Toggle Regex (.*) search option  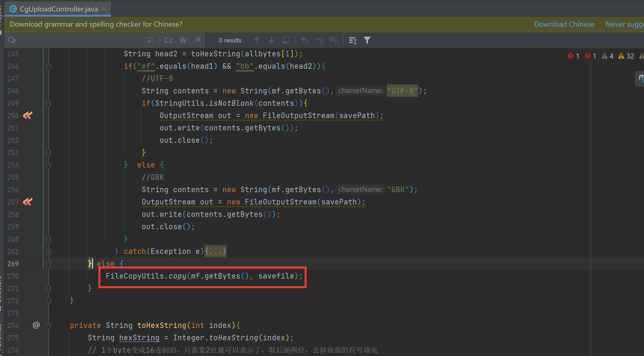198,40
